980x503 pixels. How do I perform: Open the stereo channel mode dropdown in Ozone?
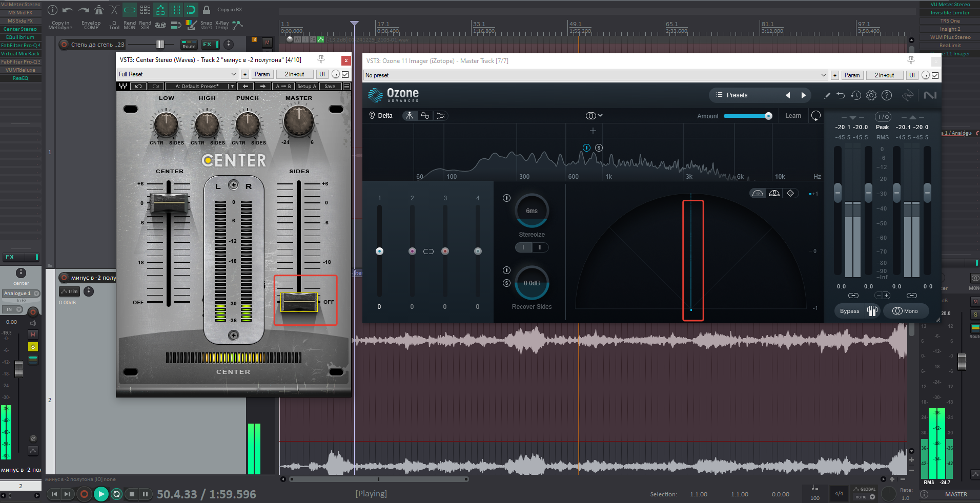pos(594,116)
